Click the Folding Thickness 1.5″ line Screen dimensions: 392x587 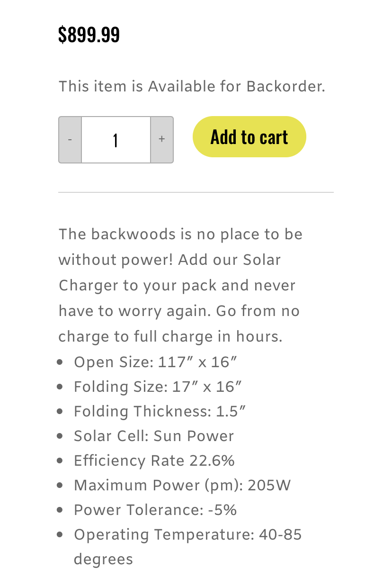pos(160,412)
